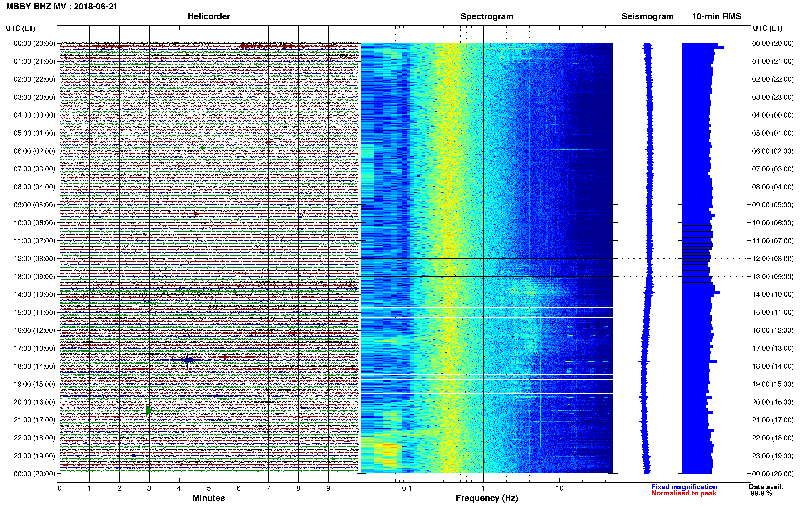Click left time label '15:00 (11:00)'
Screen dimensions: 812x508
point(34,312)
